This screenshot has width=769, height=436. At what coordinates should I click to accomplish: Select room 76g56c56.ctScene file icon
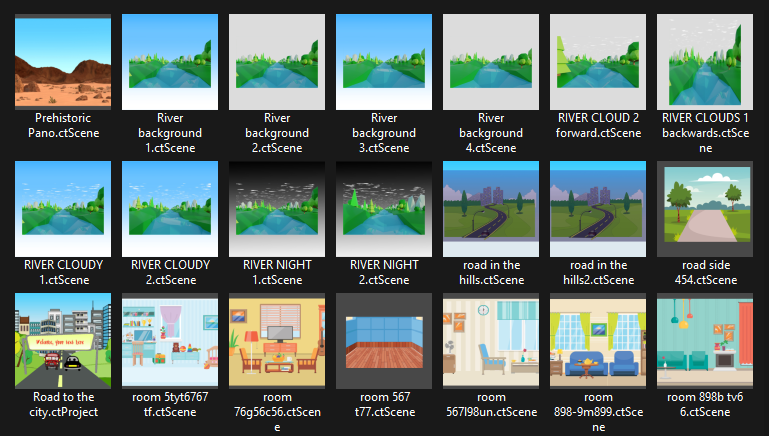[x=277, y=341]
